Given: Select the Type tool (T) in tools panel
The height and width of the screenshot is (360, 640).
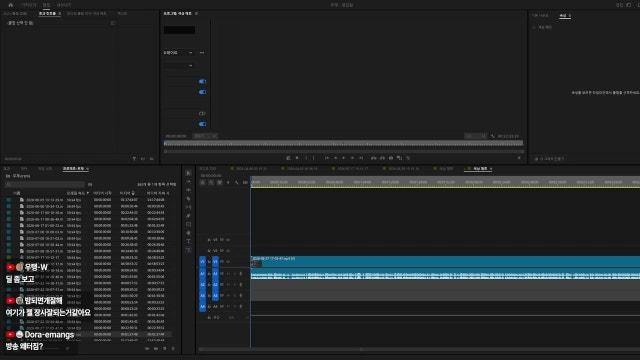Looking at the screenshot, I should 188,241.
